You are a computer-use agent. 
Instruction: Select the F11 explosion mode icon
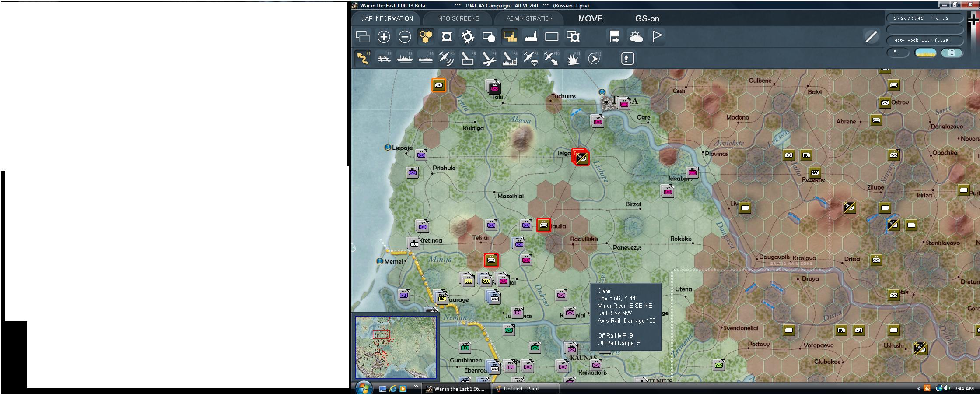coord(573,58)
